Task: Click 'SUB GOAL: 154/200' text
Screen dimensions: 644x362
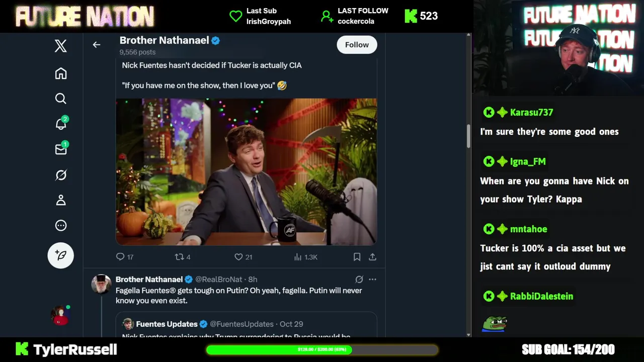Action: 568,349
